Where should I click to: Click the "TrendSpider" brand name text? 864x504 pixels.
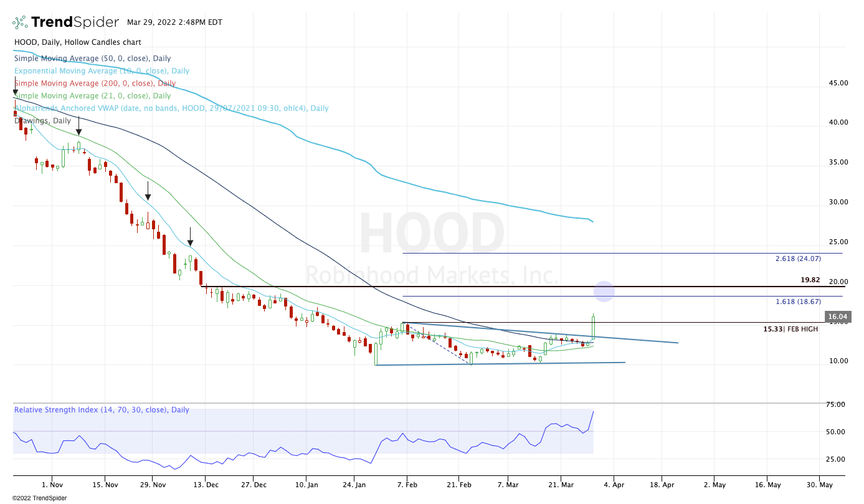(75, 22)
